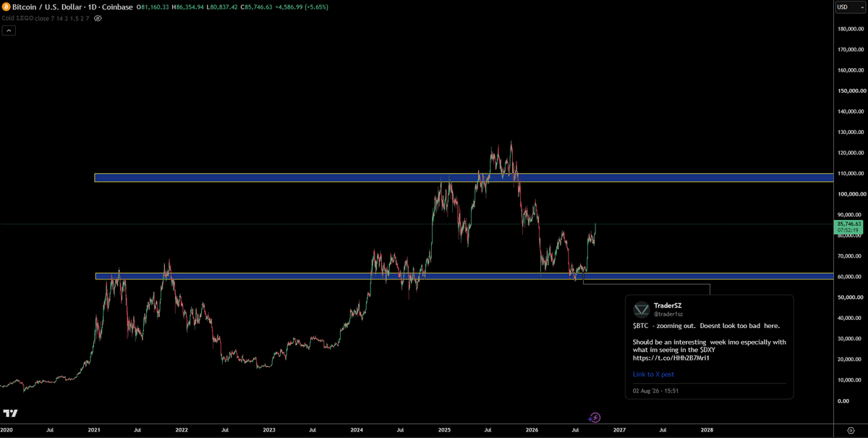
Task: Click the "02 Aug '26 · 15:51" timestamp
Action: point(655,391)
